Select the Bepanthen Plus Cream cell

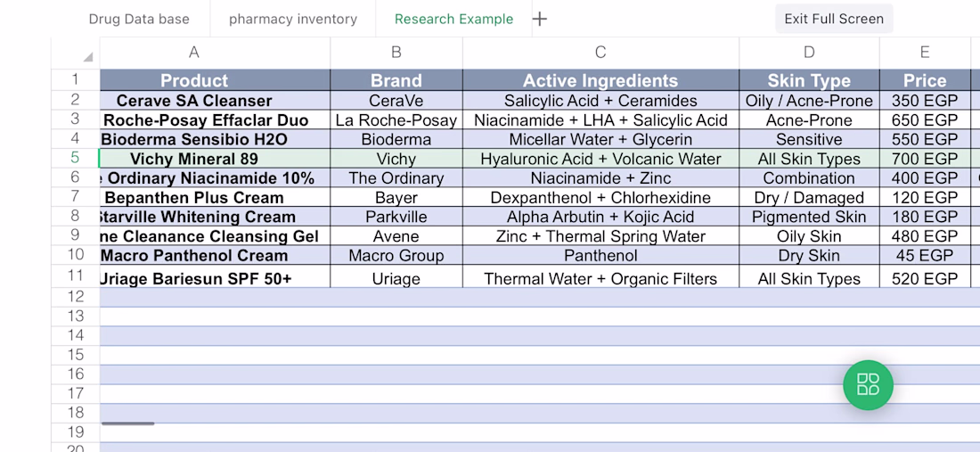215,198
